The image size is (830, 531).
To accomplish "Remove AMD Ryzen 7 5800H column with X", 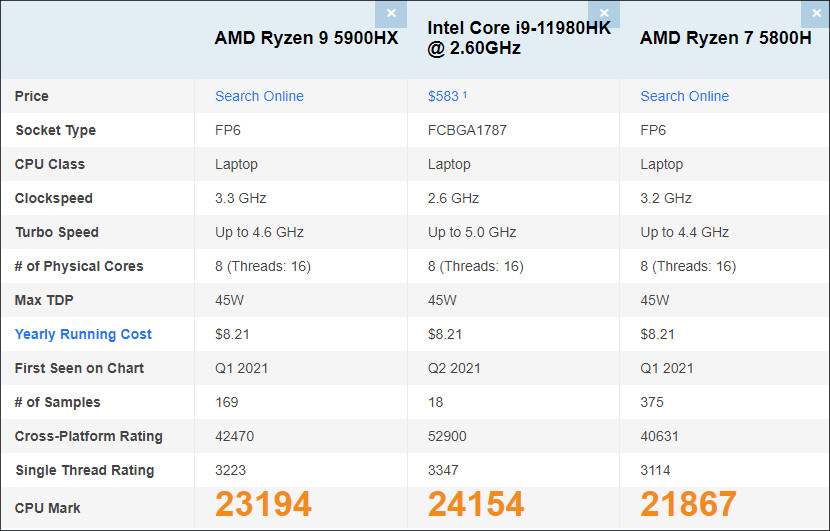I will coord(816,14).
